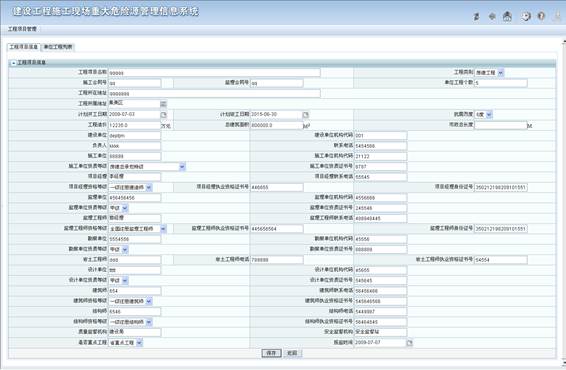
Task: Click the 勘察单位 field showing 5554556
Action: pyautogui.click(x=135, y=239)
